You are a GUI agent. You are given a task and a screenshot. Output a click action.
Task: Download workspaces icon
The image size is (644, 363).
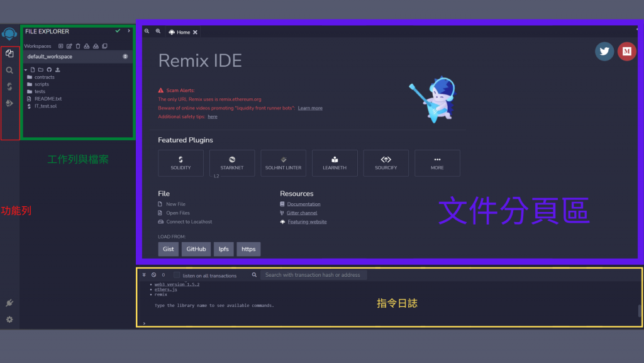click(87, 46)
